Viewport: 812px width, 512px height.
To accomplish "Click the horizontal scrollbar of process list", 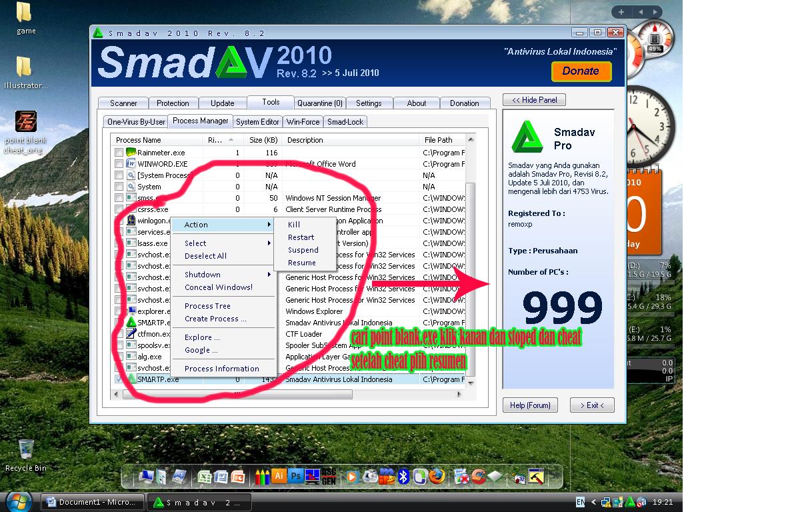I will tap(237, 394).
